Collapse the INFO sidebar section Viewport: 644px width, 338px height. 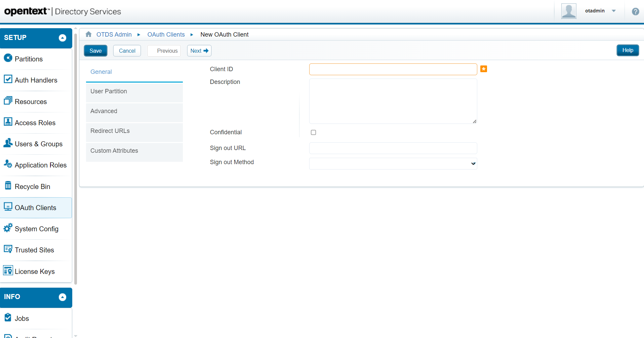point(63,297)
